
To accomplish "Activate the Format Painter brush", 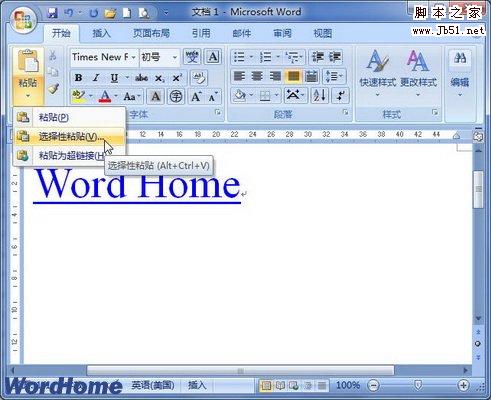I will pyautogui.click(x=53, y=89).
